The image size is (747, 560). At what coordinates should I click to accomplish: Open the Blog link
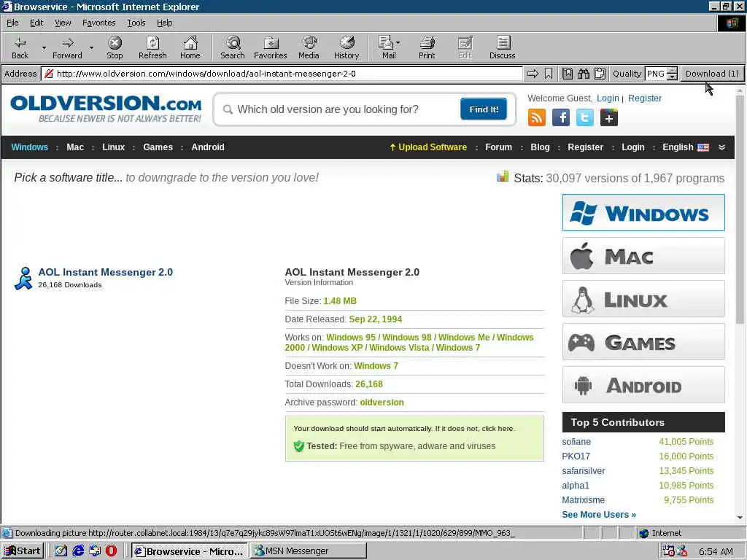[x=540, y=147]
